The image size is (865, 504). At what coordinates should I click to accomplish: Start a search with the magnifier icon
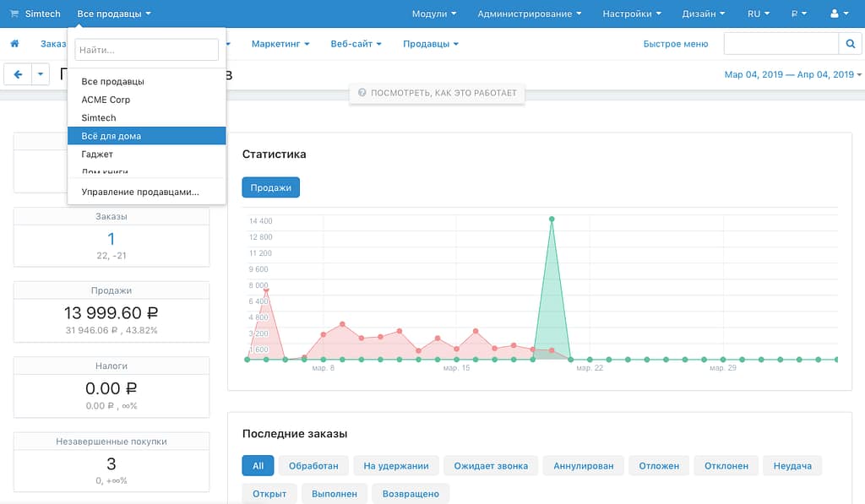click(x=850, y=42)
